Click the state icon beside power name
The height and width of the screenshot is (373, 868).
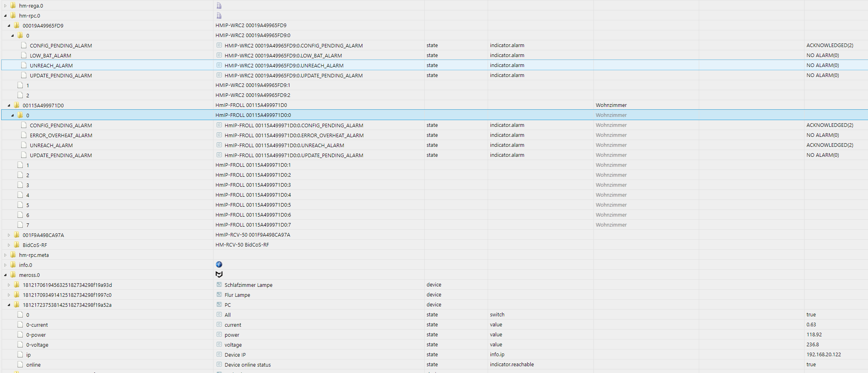coord(219,334)
